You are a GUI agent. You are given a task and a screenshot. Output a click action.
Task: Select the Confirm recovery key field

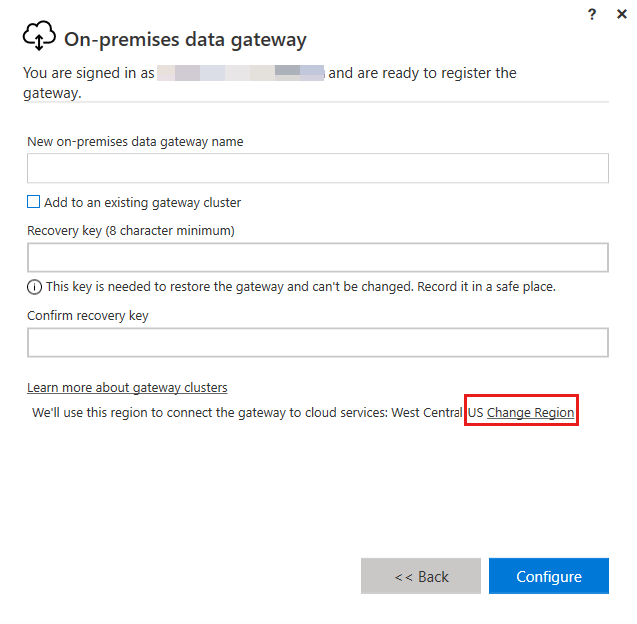click(x=317, y=343)
